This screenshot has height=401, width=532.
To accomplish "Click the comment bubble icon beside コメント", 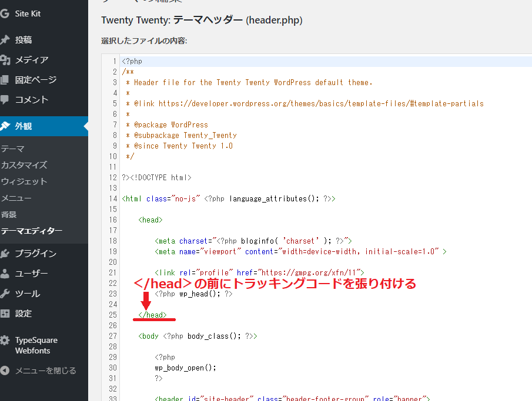I will [5, 100].
